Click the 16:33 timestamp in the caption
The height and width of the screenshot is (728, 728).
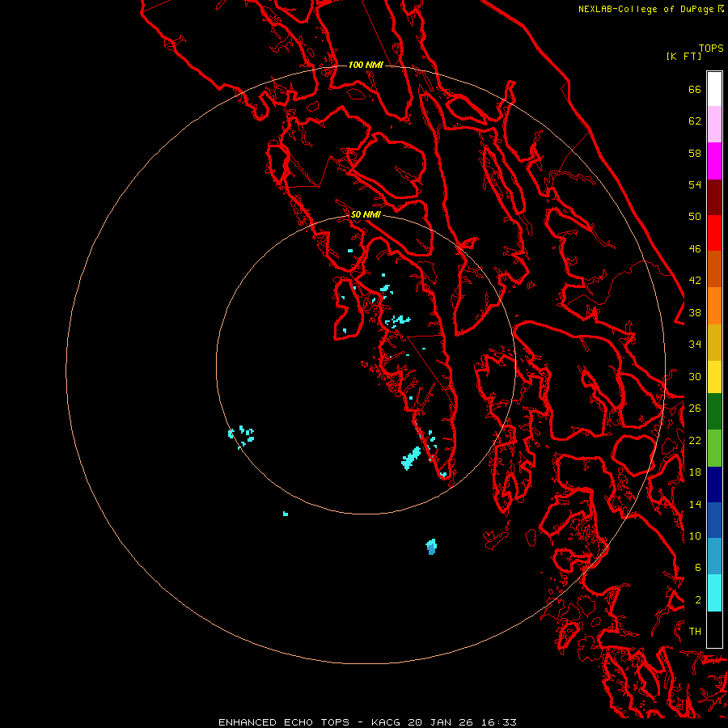498,722
